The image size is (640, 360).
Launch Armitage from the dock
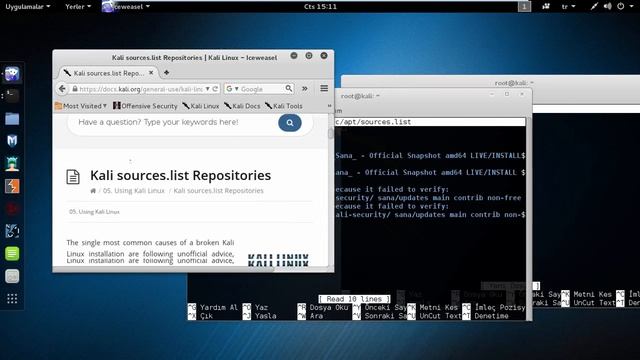point(12,164)
